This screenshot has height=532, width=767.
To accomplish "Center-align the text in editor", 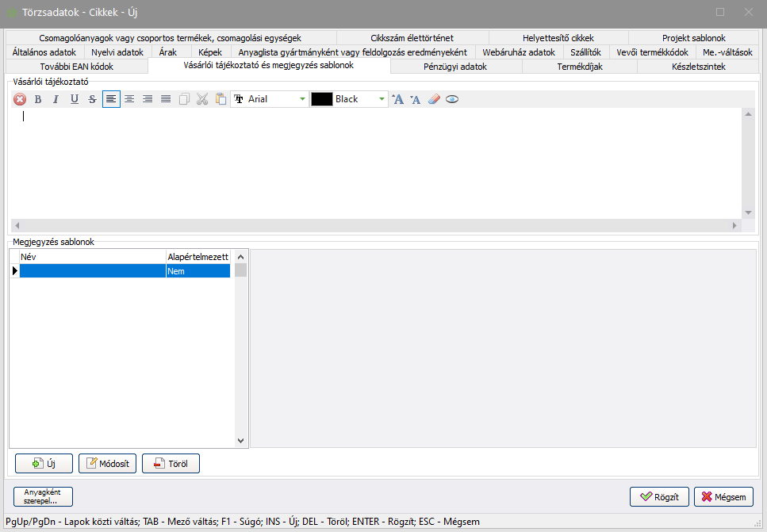I will (129, 99).
